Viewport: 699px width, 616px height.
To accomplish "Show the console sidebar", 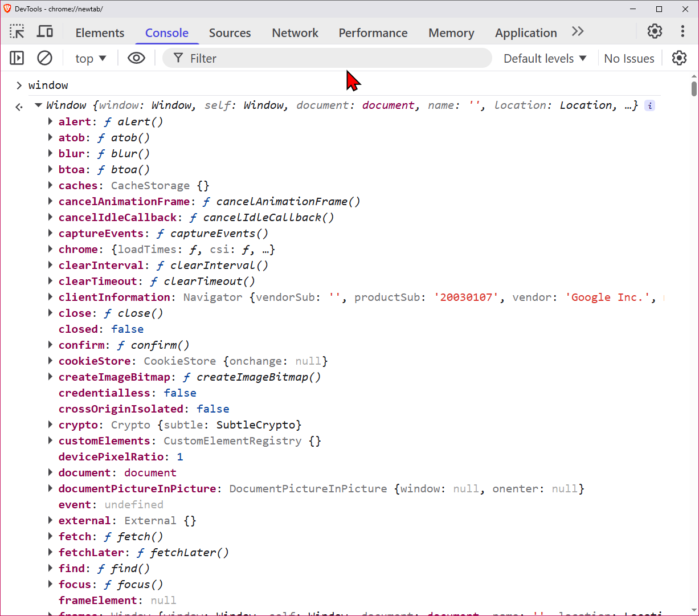I will tap(17, 58).
